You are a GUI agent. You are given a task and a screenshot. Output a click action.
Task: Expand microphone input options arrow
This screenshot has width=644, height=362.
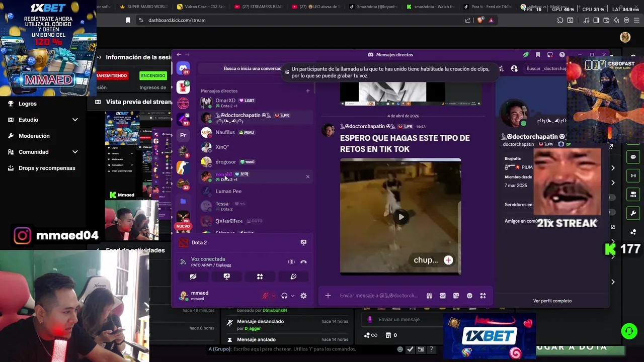point(274,296)
